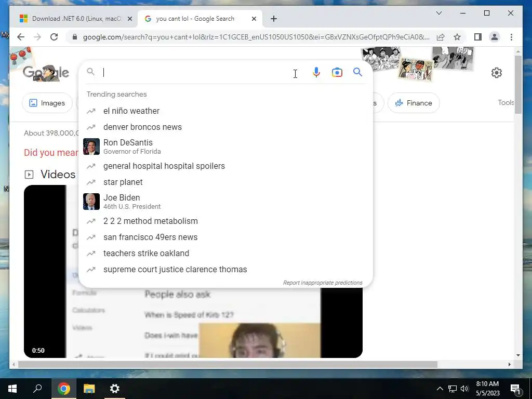Click Ron DeSantis portrait thumbnail
Image resolution: width=532 pixels, height=399 pixels.
click(x=91, y=147)
